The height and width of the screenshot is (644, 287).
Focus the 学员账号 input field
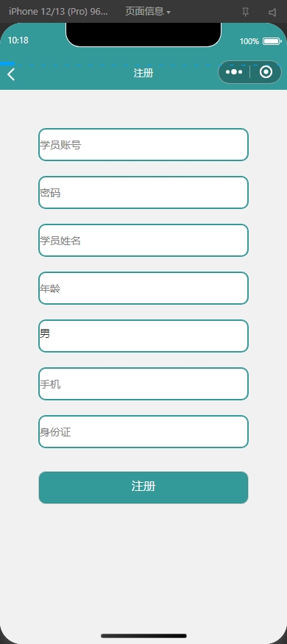click(x=143, y=144)
